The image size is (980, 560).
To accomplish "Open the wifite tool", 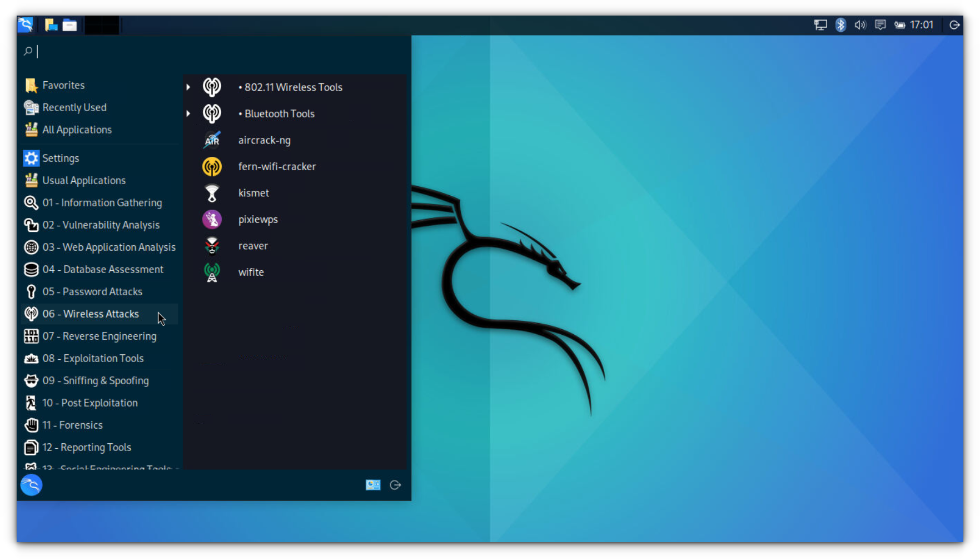I will tap(251, 272).
